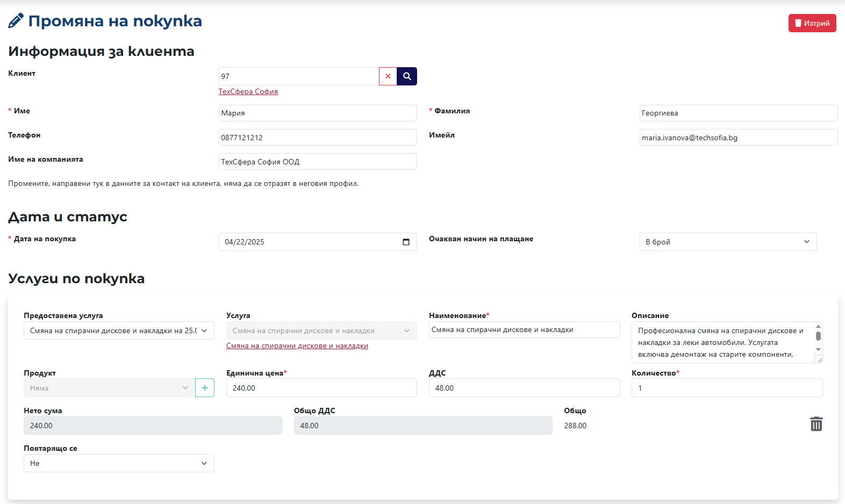Click the Дата и статус heading
Image resolution: width=845 pixels, height=504 pixels.
[x=68, y=217]
